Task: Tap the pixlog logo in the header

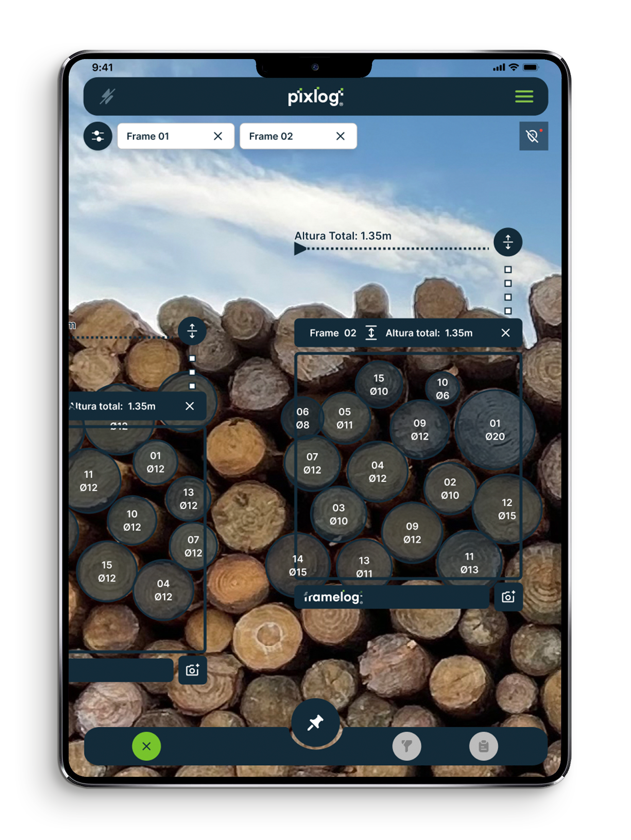Action: (315, 97)
